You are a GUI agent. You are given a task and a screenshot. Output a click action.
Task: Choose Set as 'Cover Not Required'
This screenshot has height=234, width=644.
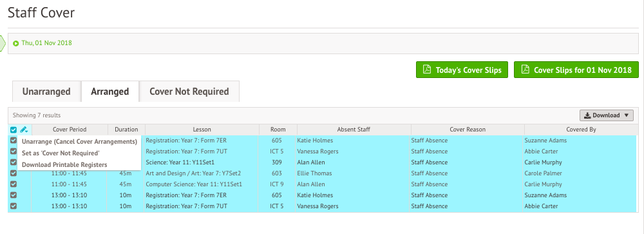[61, 153]
